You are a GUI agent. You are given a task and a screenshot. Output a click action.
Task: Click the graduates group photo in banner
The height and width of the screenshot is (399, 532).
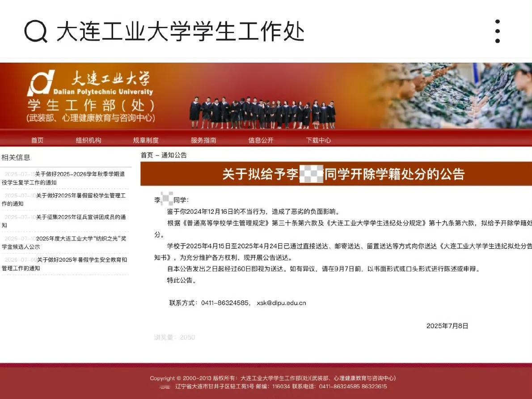coord(262,112)
